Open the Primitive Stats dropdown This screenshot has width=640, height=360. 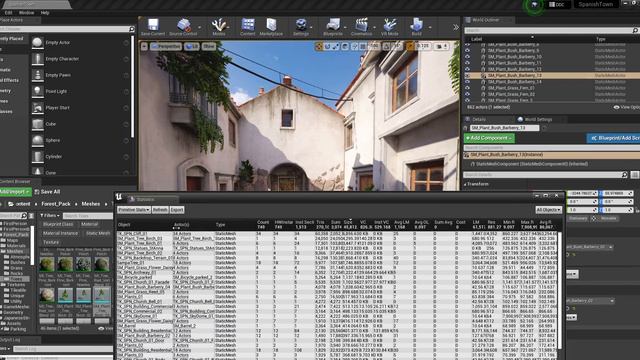134,210
